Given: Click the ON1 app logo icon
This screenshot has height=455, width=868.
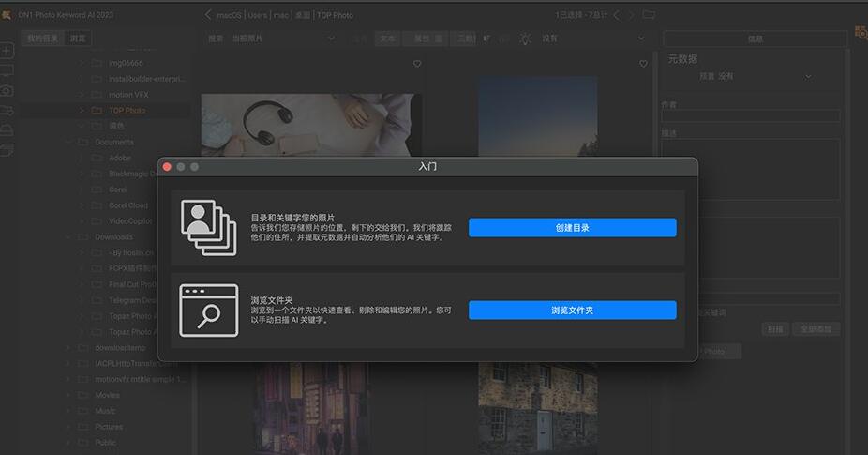Looking at the screenshot, I should tap(7, 15).
